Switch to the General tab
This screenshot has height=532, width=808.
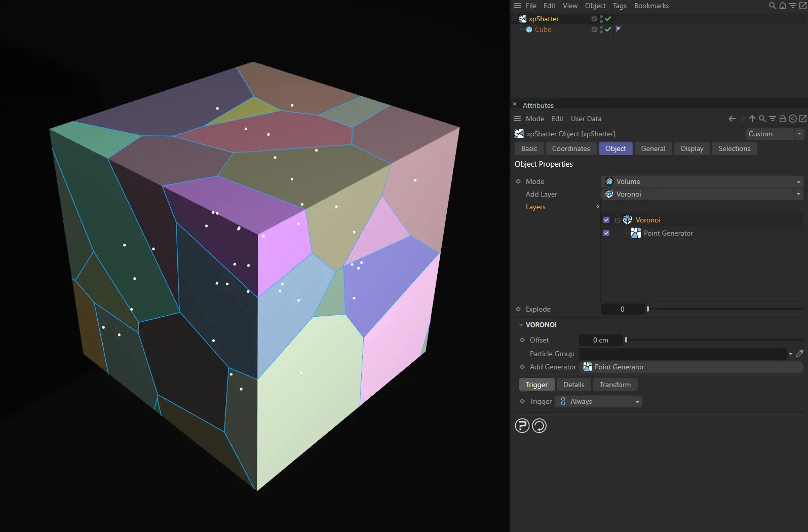(653, 148)
